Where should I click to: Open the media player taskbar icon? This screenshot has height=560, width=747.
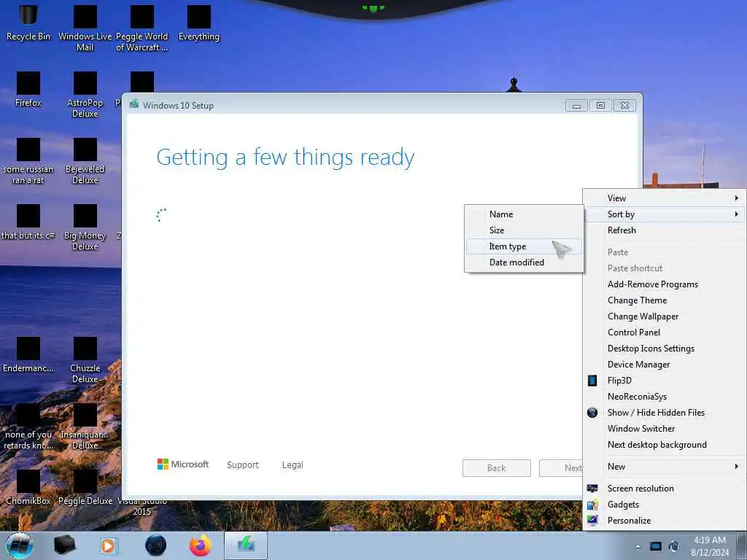(108, 545)
